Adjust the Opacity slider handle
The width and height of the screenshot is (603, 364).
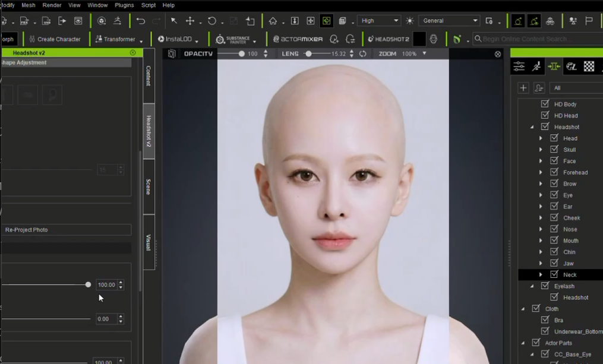241,54
